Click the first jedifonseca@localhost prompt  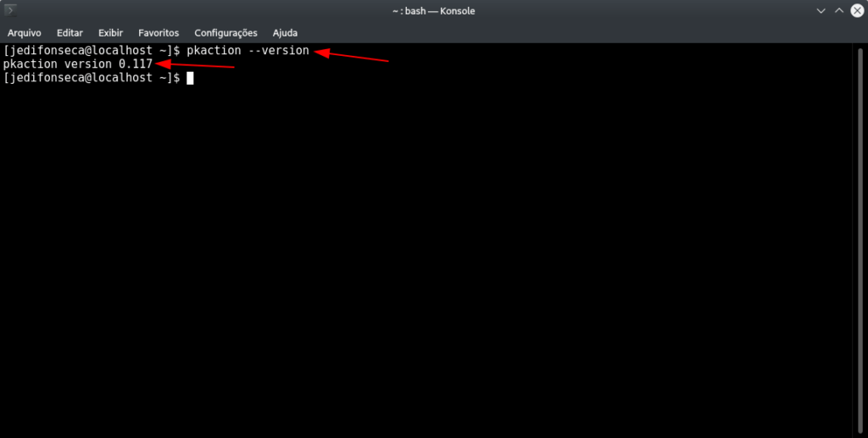92,50
